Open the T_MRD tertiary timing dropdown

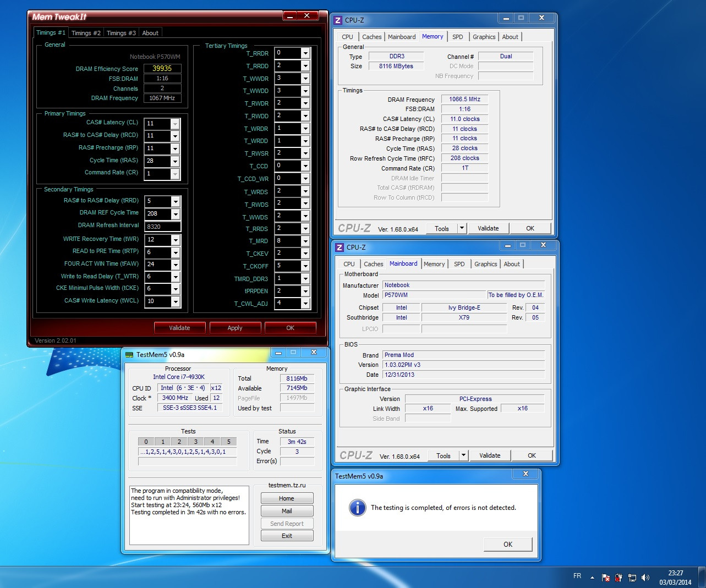pos(306,241)
